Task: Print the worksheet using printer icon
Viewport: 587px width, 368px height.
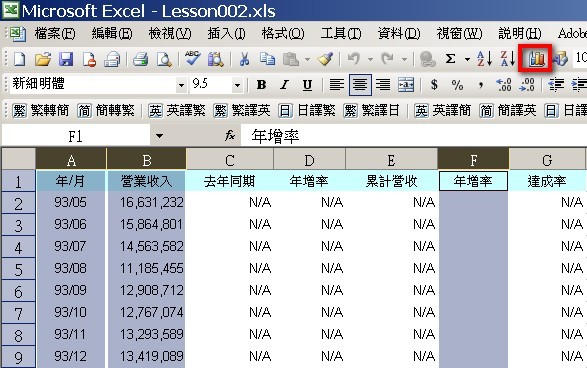Action: coord(140,59)
